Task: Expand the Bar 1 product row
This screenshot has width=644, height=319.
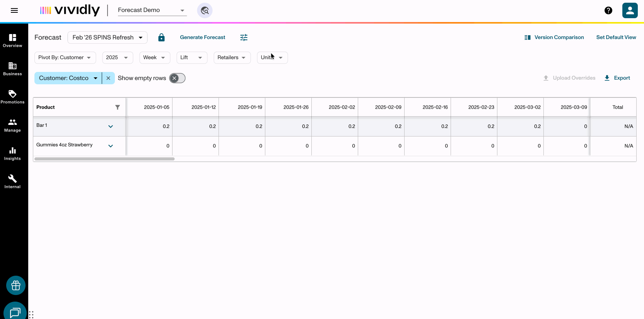Action: [111, 126]
